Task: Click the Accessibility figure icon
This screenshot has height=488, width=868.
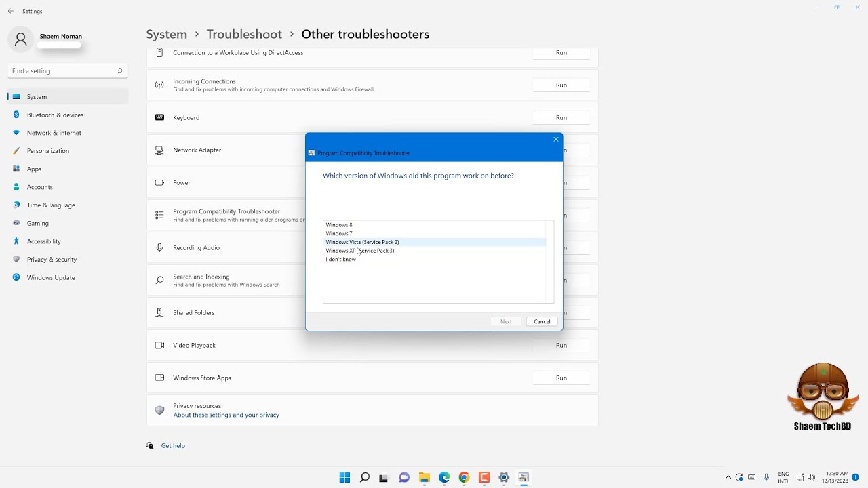Action: click(x=16, y=241)
